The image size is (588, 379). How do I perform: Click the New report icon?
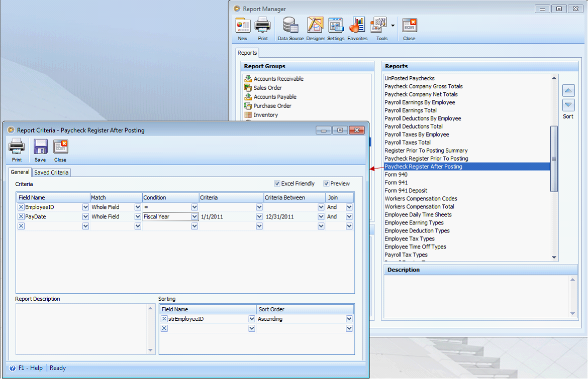[243, 26]
